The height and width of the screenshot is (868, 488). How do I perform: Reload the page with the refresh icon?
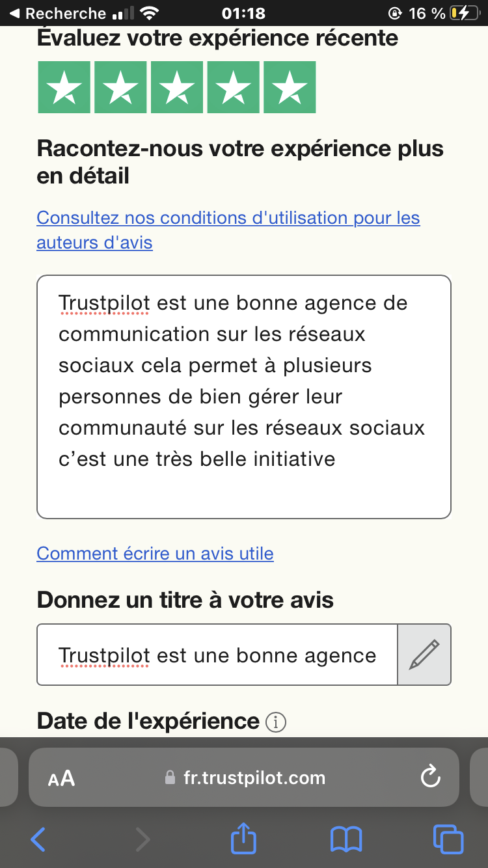click(x=431, y=778)
